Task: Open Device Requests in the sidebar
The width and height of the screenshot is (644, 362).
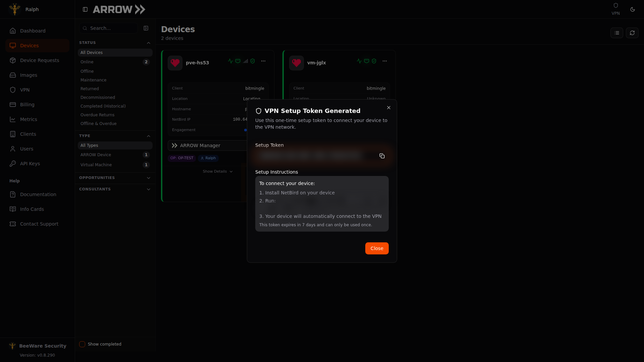Action: [x=37, y=60]
